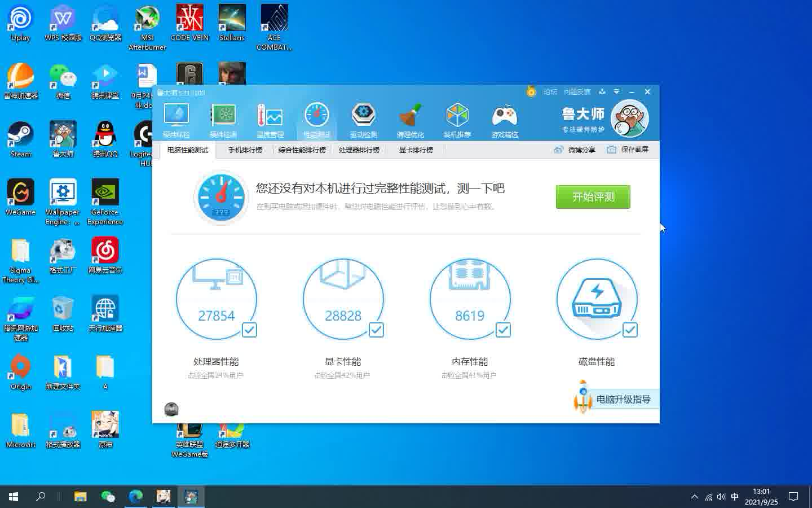This screenshot has height=508, width=812.
Task: Click 微博分享 share link
Action: tap(575, 150)
